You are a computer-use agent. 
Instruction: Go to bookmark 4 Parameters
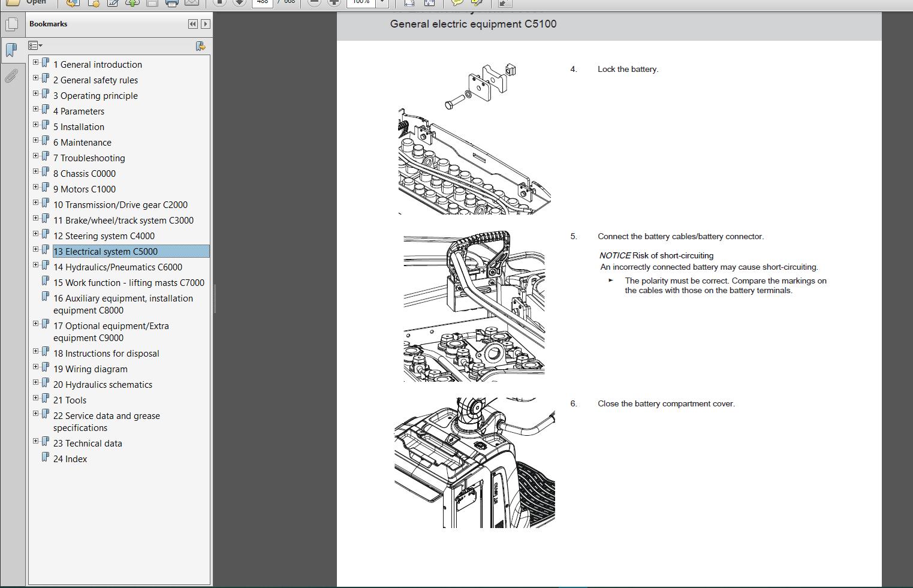[79, 111]
